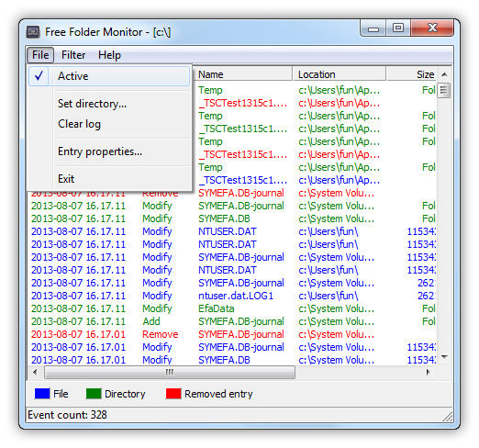
Task: Click the horizontal scrollbar left arrow
Action: (x=35, y=372)
